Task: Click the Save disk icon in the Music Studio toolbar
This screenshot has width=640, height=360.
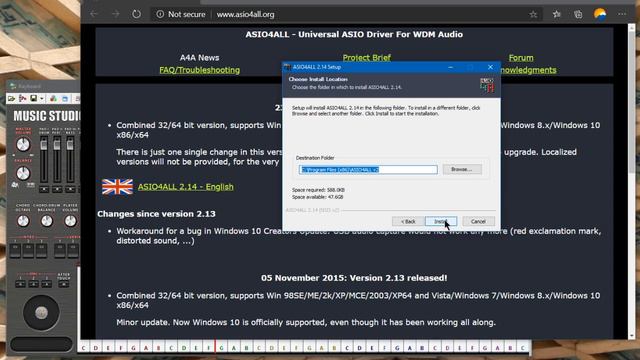Action: tap(33, 98)
